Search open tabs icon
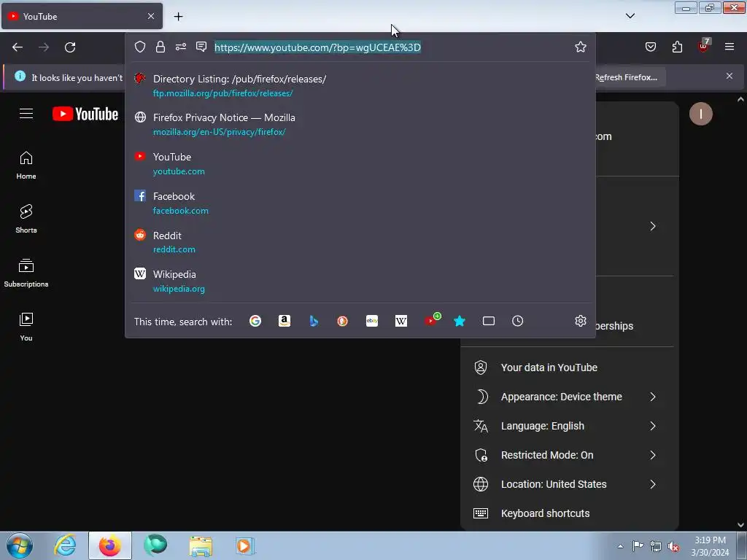This screenshot has height=560, width=747. tap(489, 321)
